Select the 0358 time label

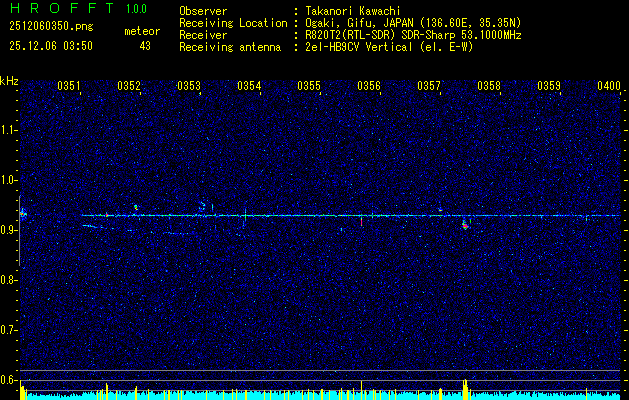(x=489, y=85)
